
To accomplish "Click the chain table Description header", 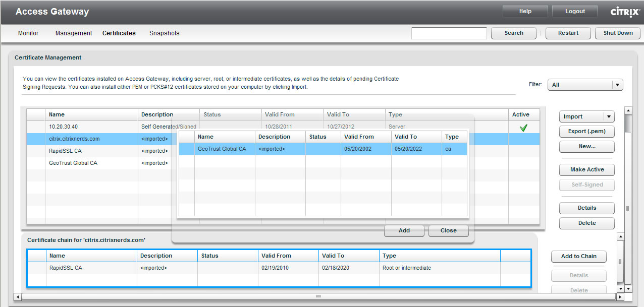I will [167, 256].
